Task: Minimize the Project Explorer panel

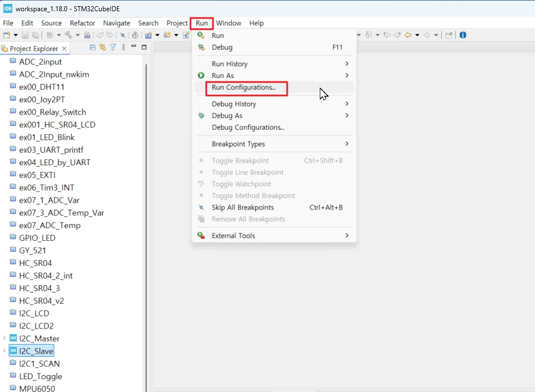Action: (134, 47)
